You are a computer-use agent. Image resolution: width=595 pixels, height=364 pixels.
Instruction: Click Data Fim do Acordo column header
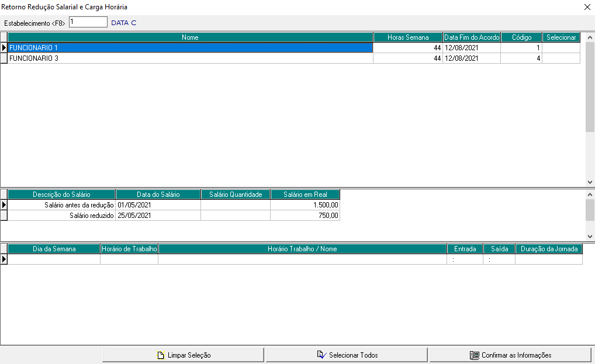pos(472,37)
